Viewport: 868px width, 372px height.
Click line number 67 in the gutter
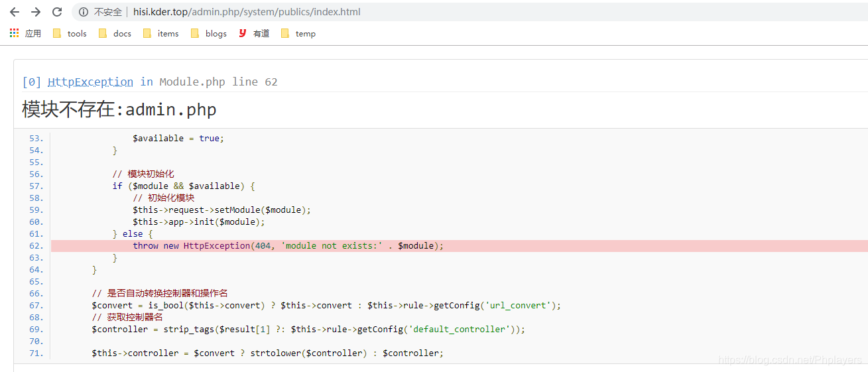coord(36,305)
